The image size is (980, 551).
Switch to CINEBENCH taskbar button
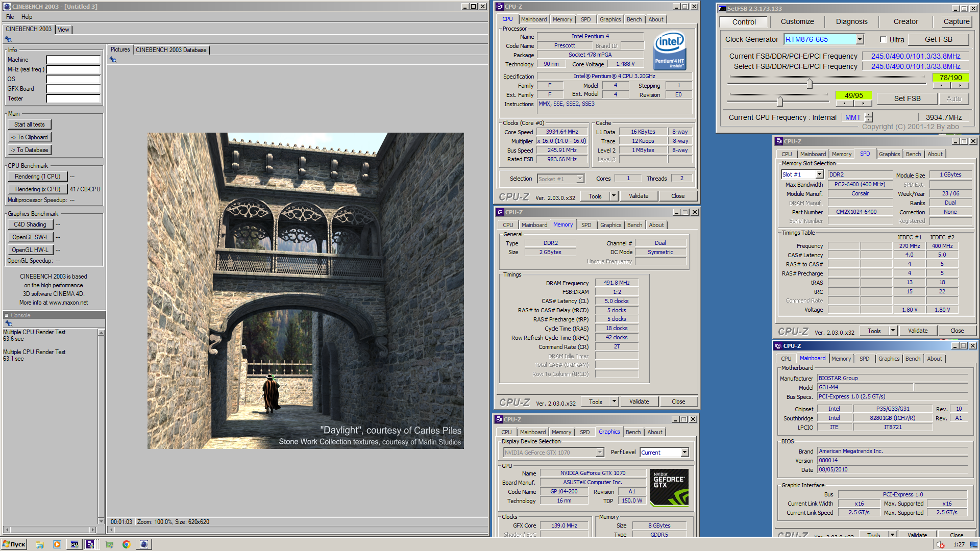144,544
